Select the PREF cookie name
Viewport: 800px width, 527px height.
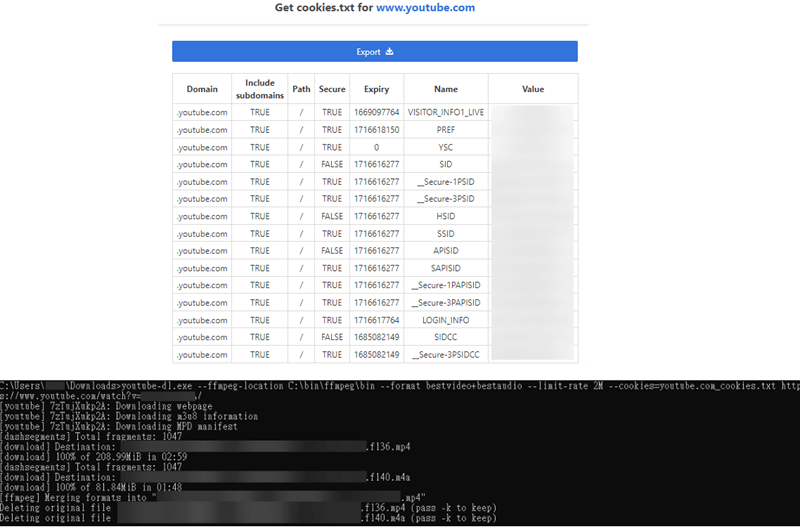(446, 130)
